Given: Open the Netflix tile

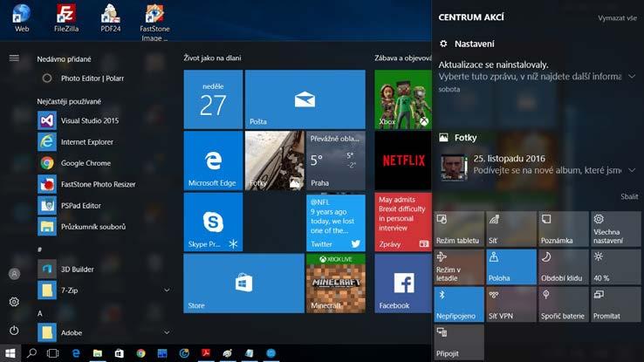Looking at the screenshot, I should [403, 161].
